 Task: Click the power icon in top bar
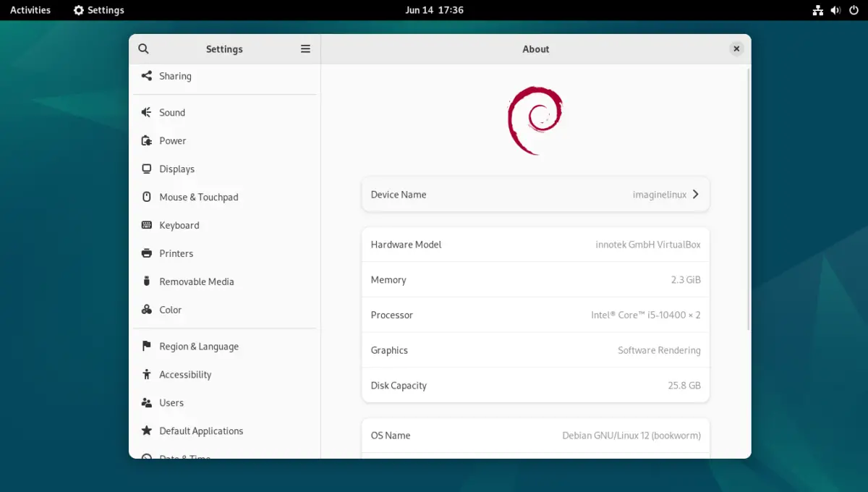point(854,10)
